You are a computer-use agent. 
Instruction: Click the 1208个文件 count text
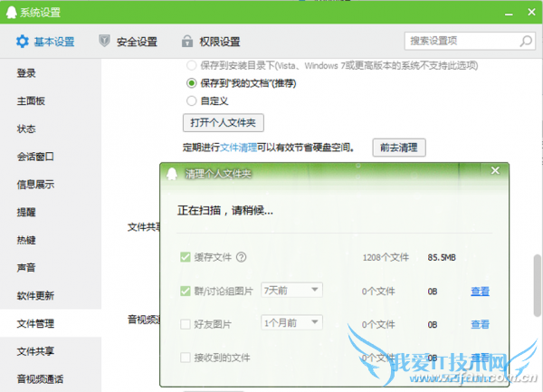[x=386, y=257]
